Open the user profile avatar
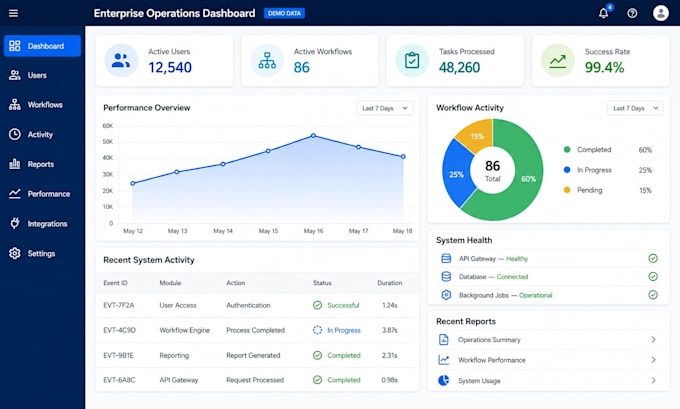The width and height of the screenshot is (680, 409). click(660, 13)
